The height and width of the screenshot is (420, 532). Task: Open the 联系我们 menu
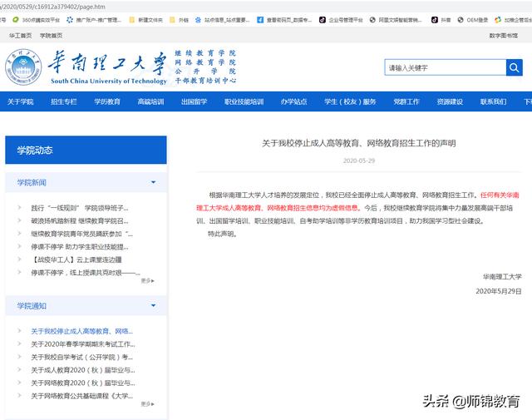tap(493, 101)
